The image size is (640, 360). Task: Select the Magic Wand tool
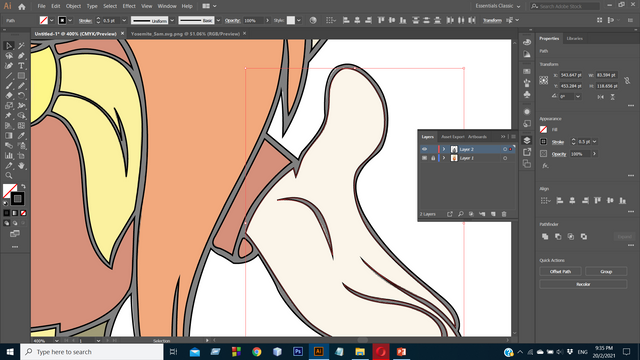point(21,46)
